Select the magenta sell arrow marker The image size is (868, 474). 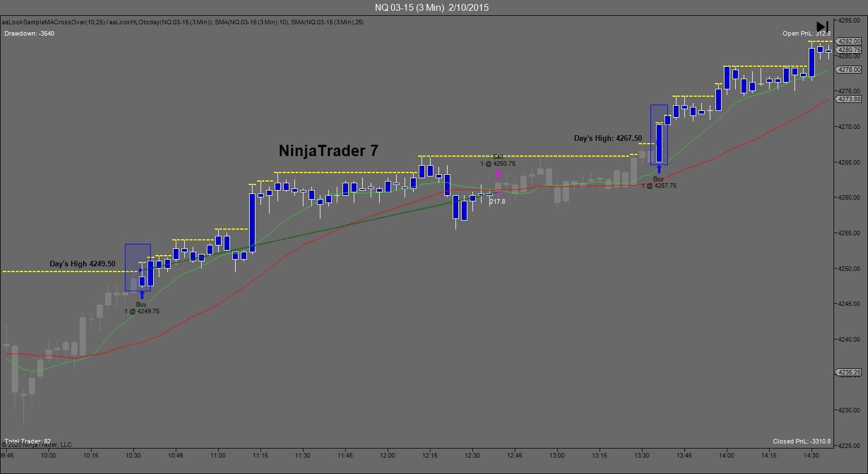pyautogui.click(x=498, y=174)
